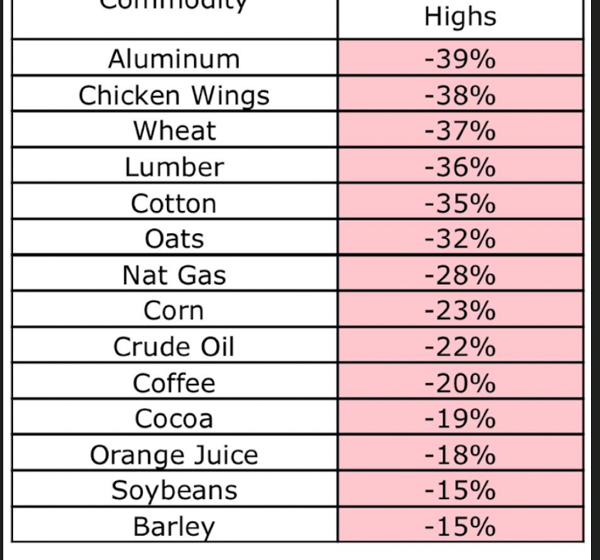Click the Cotton commodity label
600x560 pixels.
(174, 202)
